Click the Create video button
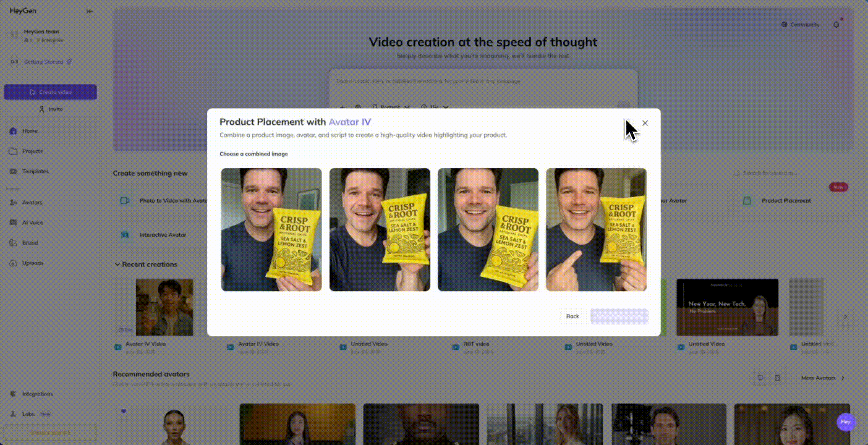 click(x=50, y=92)
